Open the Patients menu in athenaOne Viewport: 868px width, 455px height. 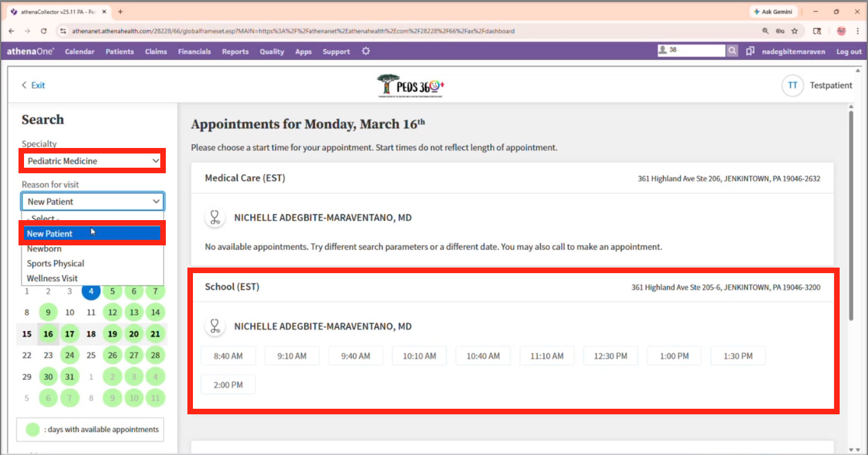(x=120, y=52)
